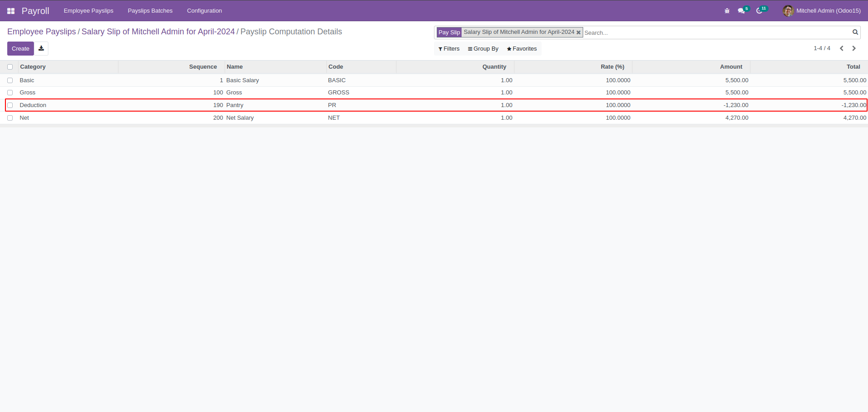Click the debug bug icon
Image resolution: width=868 pixels, height=412 pixels.
(x=727, y=11)
